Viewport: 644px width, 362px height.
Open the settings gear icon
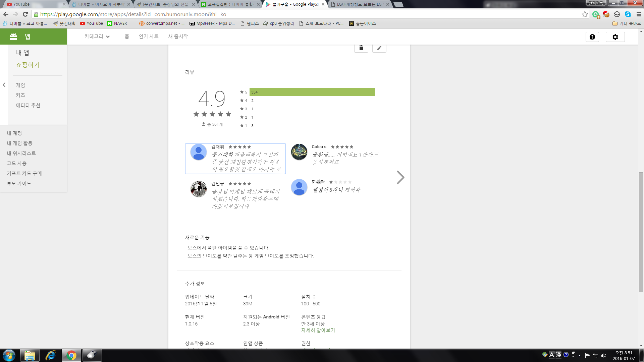pyautogui.click(x=615, y=37)
